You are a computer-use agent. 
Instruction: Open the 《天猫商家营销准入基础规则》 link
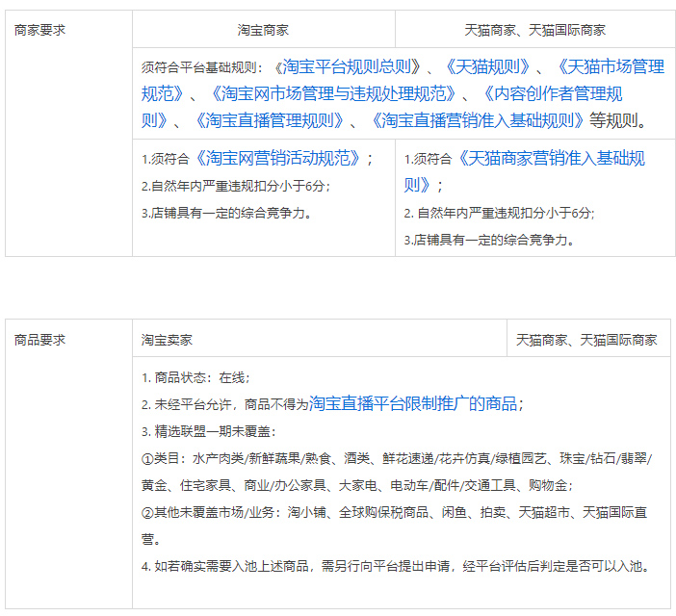[x=551, y=158]
